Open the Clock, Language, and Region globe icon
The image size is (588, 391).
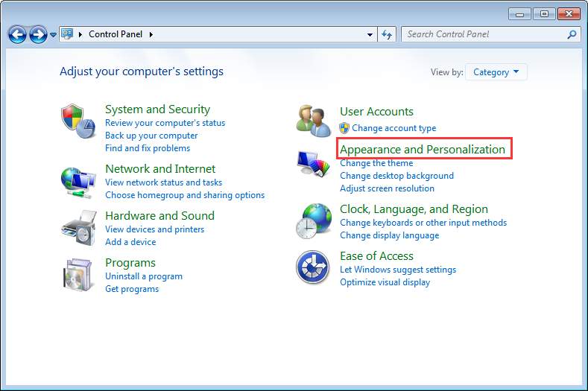(x=314, y=221)
